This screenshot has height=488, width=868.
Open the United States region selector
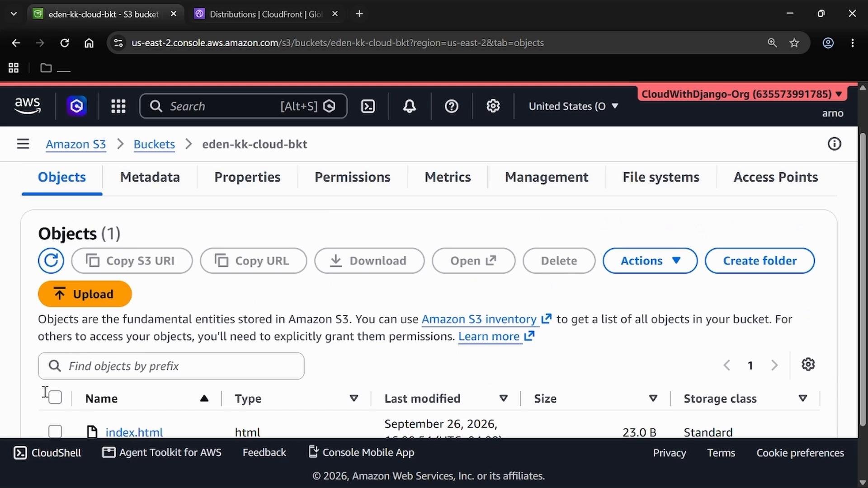click(573, 106)
